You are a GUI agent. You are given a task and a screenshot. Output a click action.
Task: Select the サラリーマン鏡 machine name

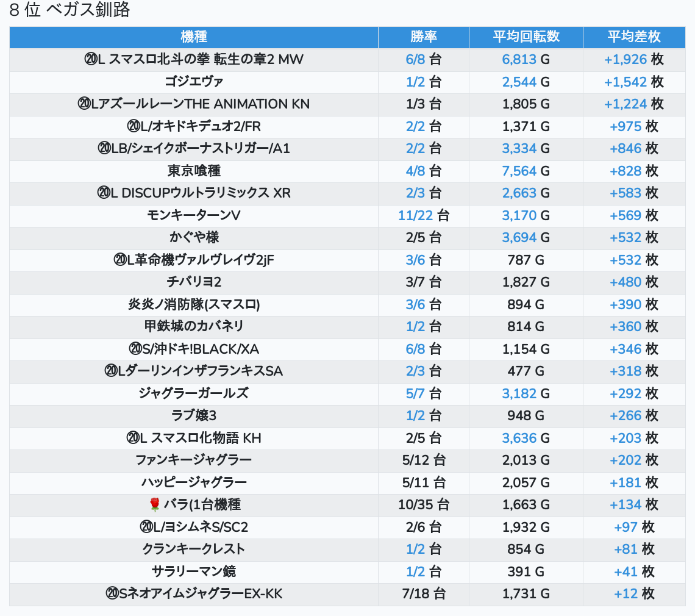click(x=194, y=571)
